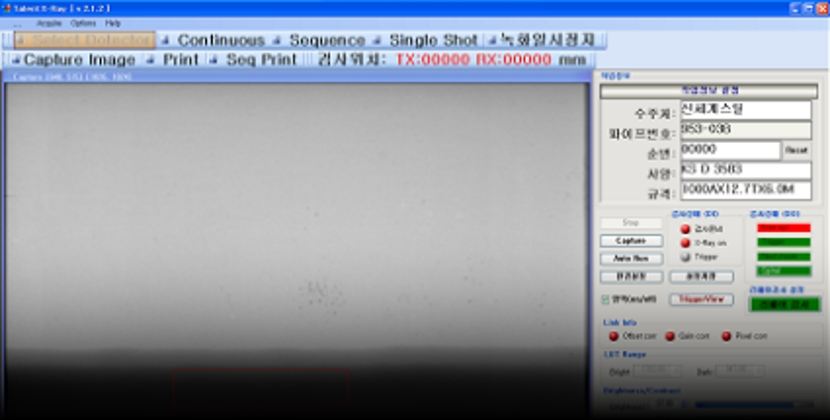
Task: Click the 수주처 text field
Action: point(745,110)
